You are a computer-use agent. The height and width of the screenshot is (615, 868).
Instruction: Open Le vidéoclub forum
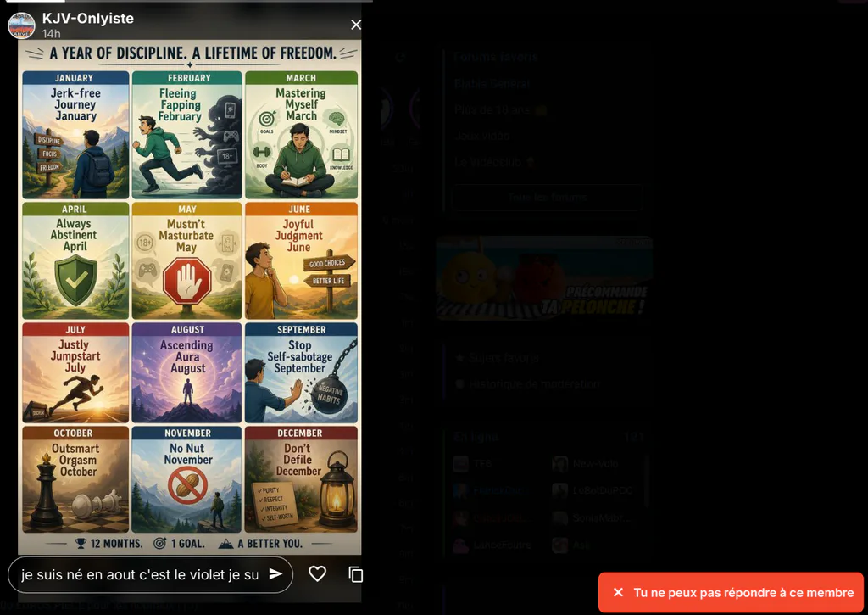494,162
